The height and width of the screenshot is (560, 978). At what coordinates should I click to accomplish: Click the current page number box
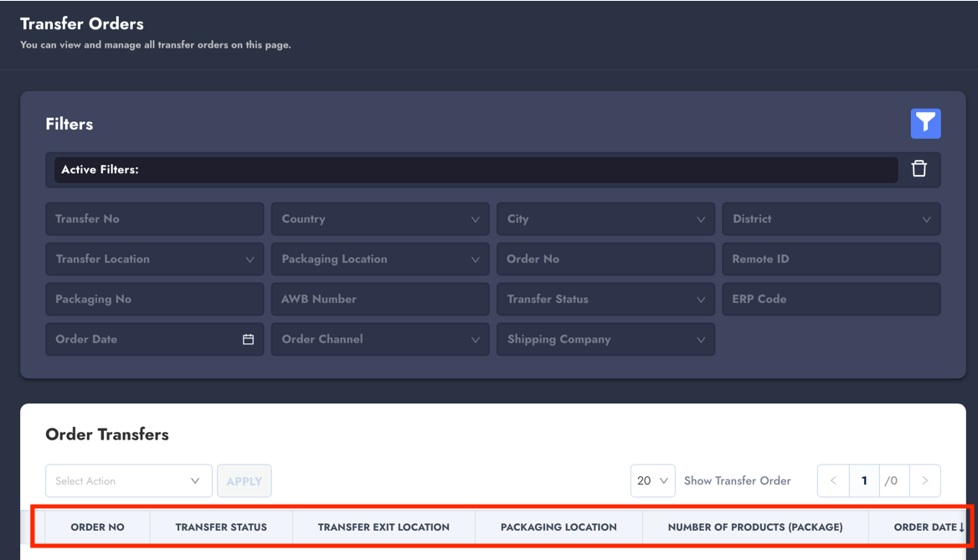coord(864,480)
